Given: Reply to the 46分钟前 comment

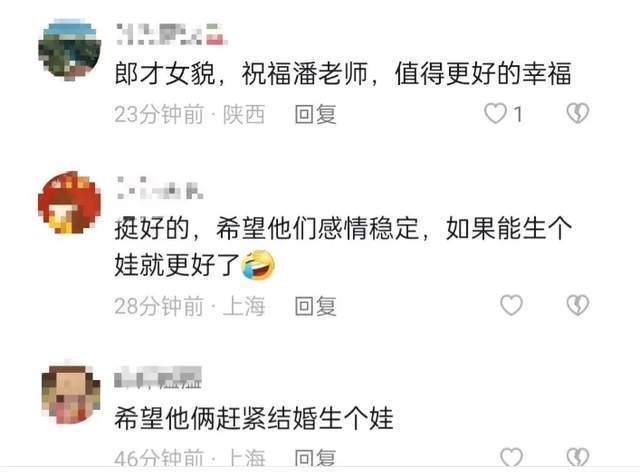Looking at the screenshot, I should click(316, 458).
